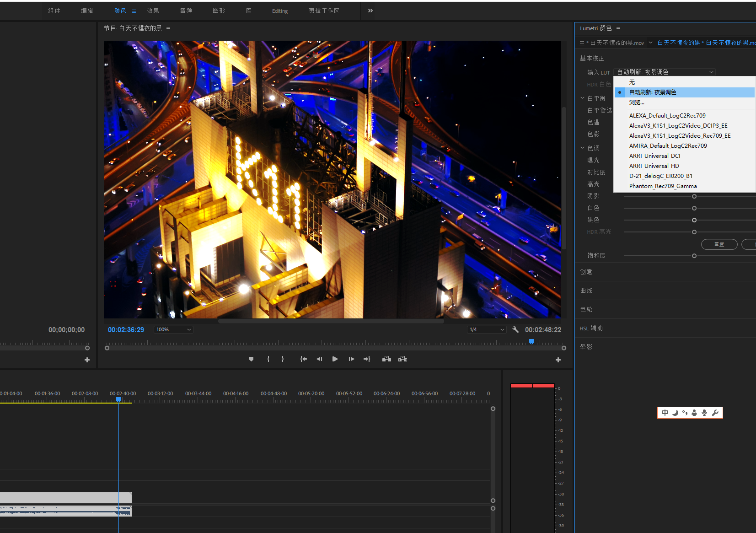Click the microphone icon in IME toolbar
The width and height of the screenshot is (756, 533).
pos(704,413)
